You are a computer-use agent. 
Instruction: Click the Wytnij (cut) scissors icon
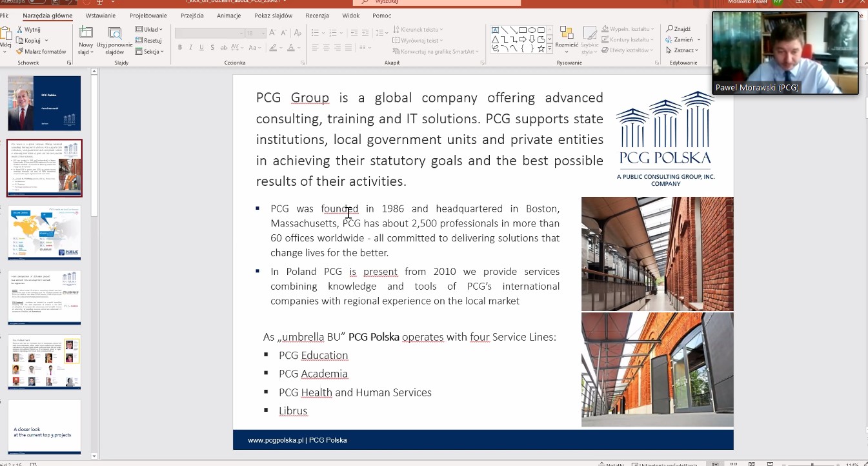click(x=20, y=30)
